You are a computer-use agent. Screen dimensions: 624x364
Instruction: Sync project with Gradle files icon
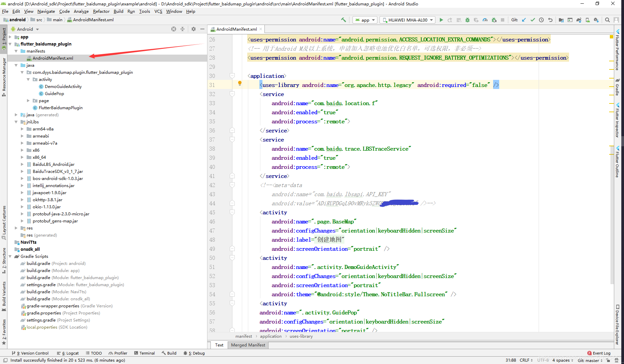(579, 20)
